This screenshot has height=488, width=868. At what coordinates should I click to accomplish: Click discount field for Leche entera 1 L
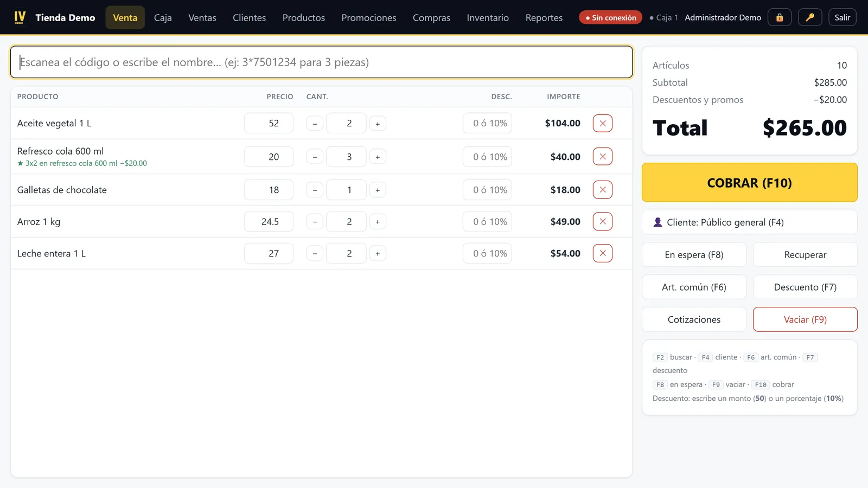pos(487,253)
